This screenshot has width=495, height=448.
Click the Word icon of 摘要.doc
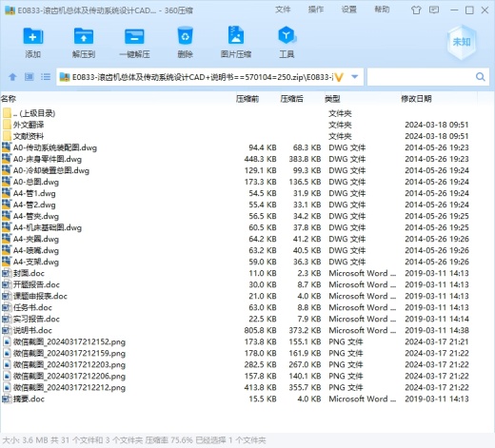7,399
